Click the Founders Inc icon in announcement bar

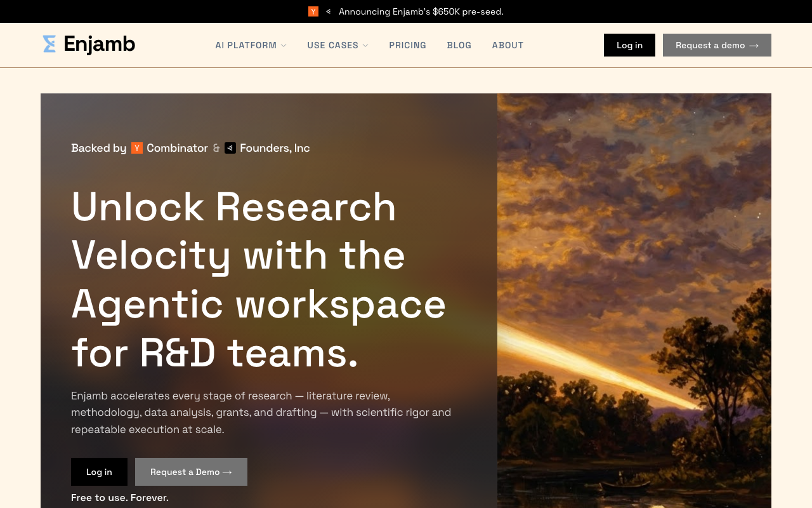click(329, 11)
